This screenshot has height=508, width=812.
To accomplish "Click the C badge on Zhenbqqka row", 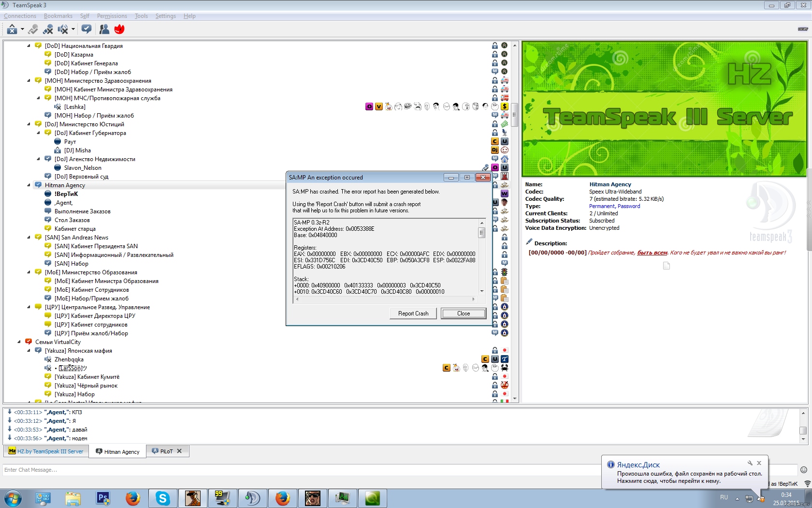I will point(485,359).
